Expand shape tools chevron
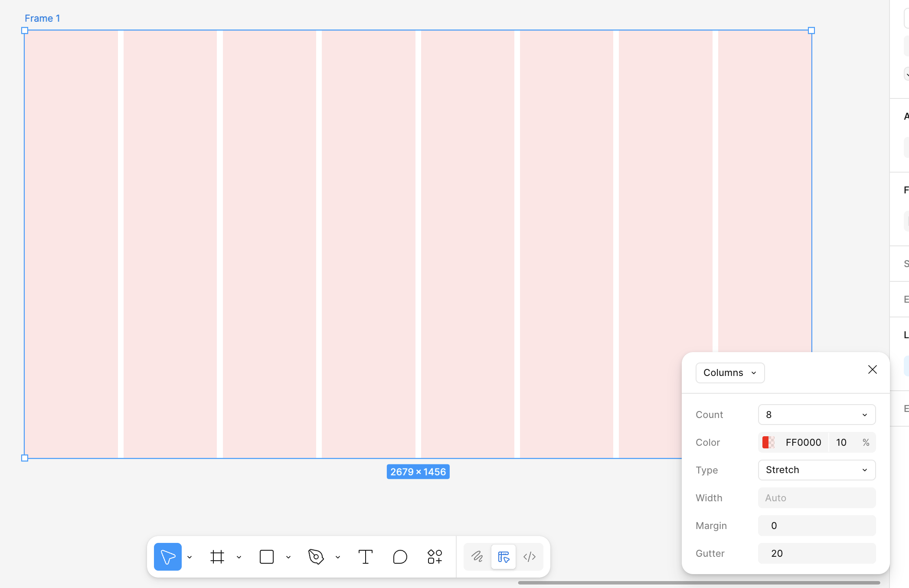The image size is (909, 588). 288,557
